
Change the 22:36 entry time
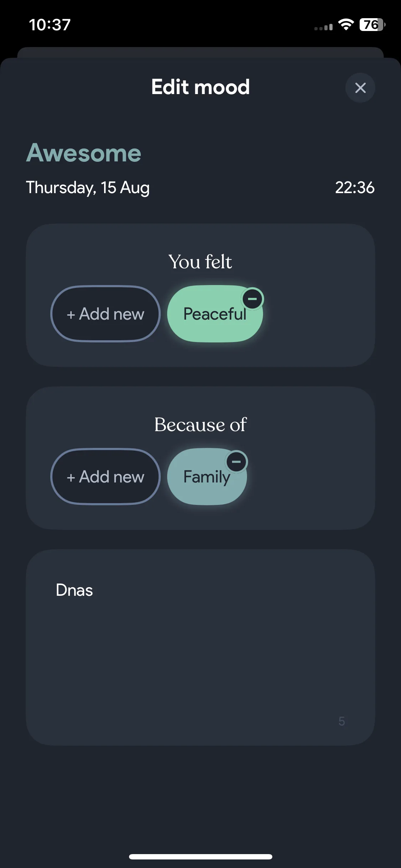click(x=355, y=187)
